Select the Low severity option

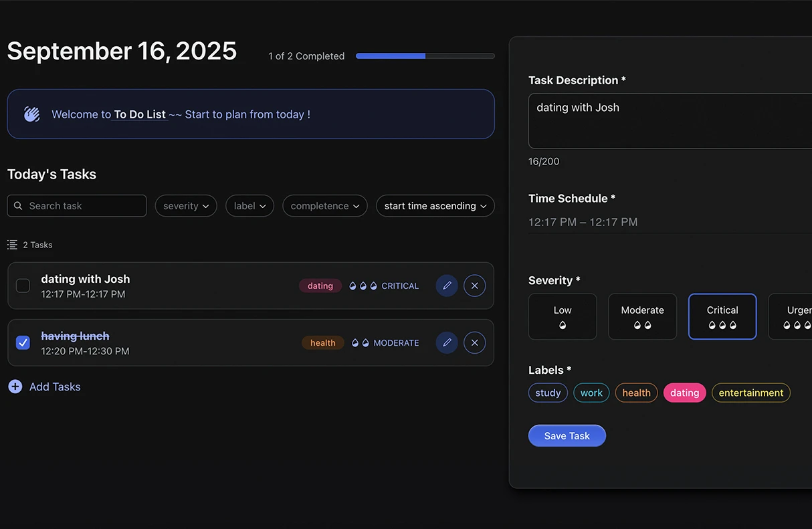click(x=562, y=316)
